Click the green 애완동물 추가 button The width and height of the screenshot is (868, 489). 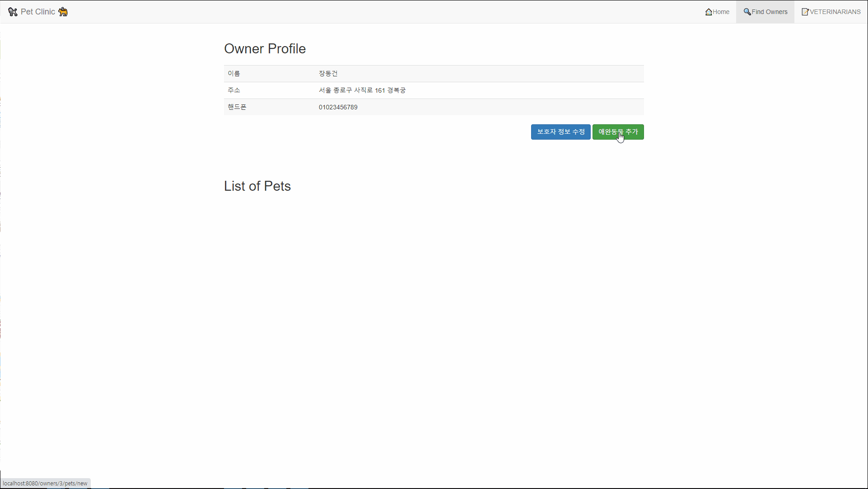pos(618,132)
